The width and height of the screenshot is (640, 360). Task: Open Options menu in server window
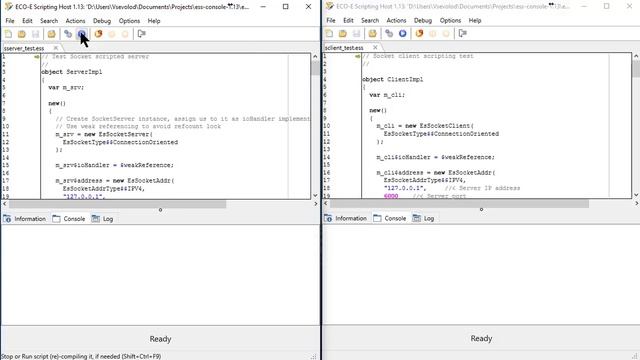(129, 21)
